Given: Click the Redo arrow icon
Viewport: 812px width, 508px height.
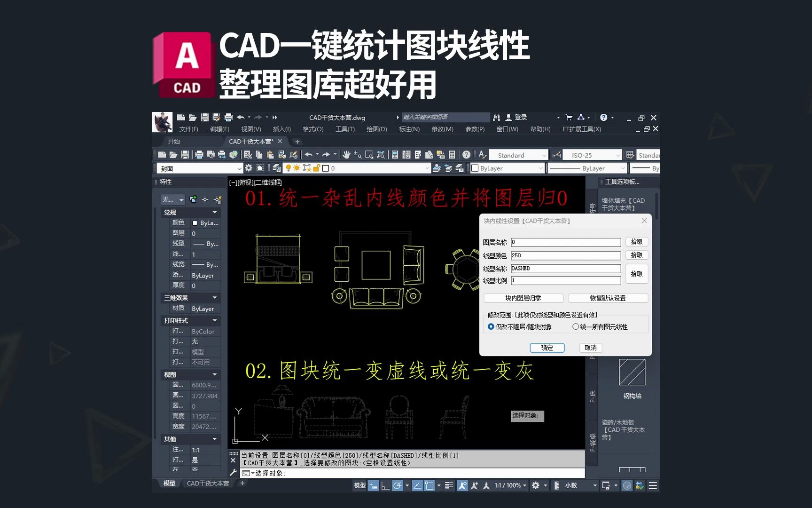Looking at the screenshot, I should point(327,155).
